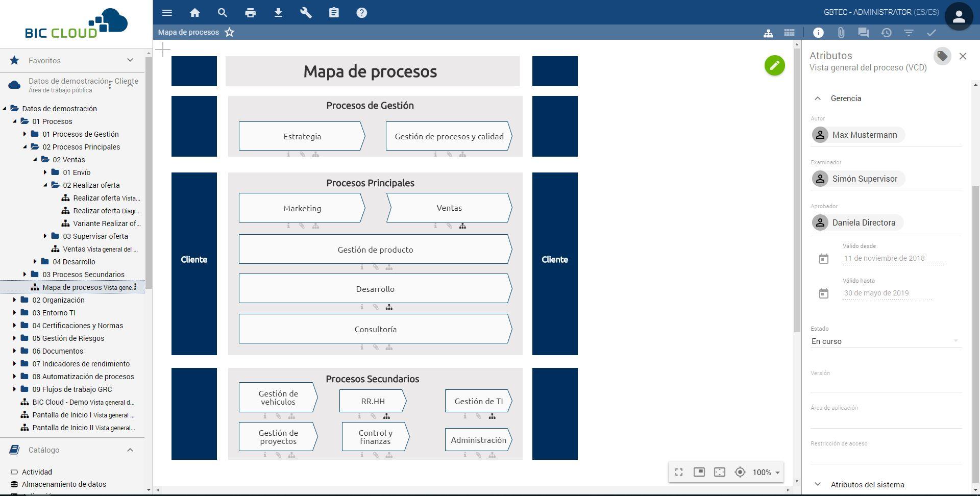Viewport: 980px width, 496px height.
Task: Open administration wrench icon
Action: coord(306,13)
